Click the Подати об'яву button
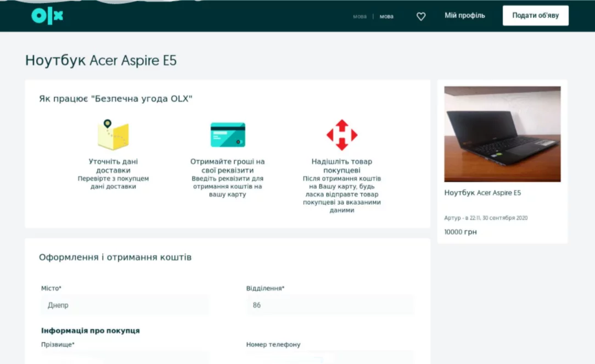The height and width of the screenshot is (364, 595). 535,15
